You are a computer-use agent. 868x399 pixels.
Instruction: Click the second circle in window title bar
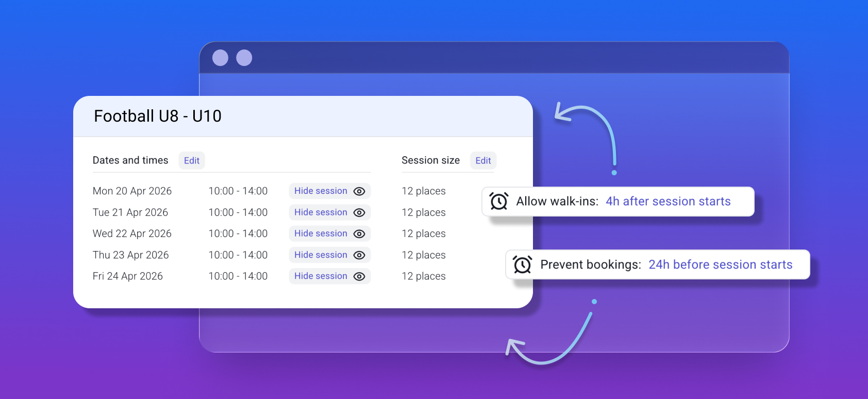pyautogui.click(x=244, y=58)
